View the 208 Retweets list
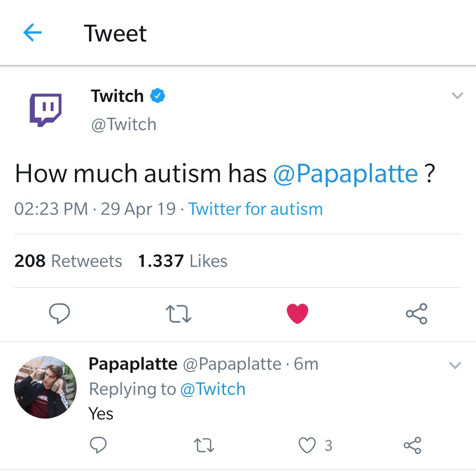This screenshot has width=476, height=472. (68, 260)
